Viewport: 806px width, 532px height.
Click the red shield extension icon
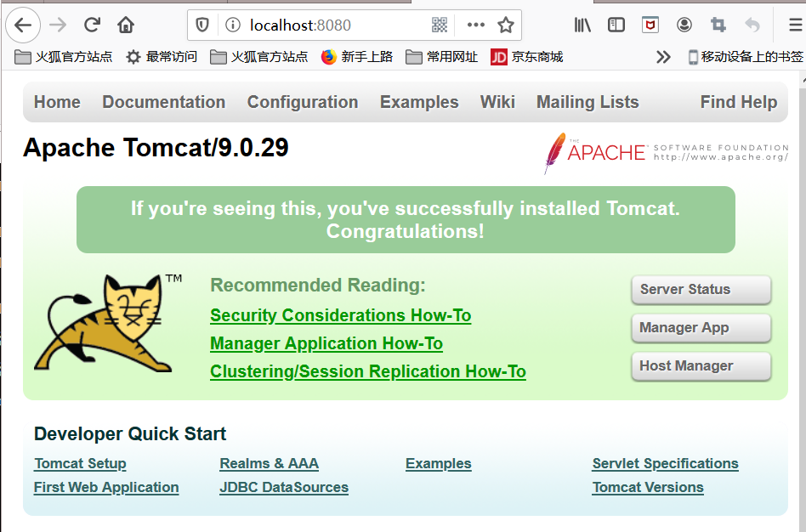650,25
